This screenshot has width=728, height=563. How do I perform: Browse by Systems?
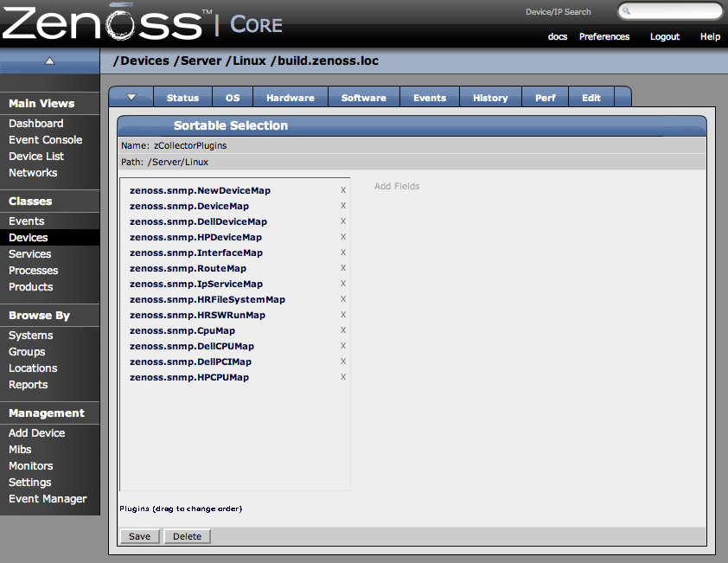coord(30,336)
